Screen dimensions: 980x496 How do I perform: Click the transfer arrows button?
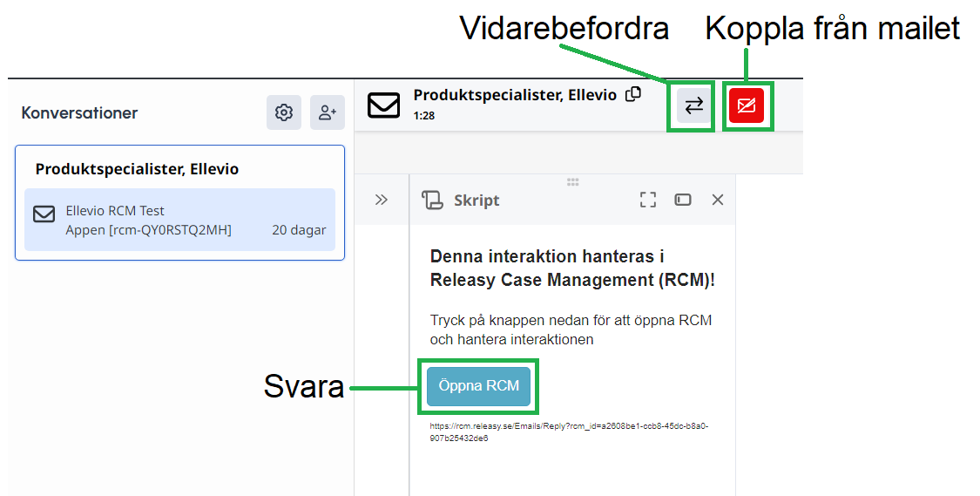pyautogui.click(x=693, y=105)
